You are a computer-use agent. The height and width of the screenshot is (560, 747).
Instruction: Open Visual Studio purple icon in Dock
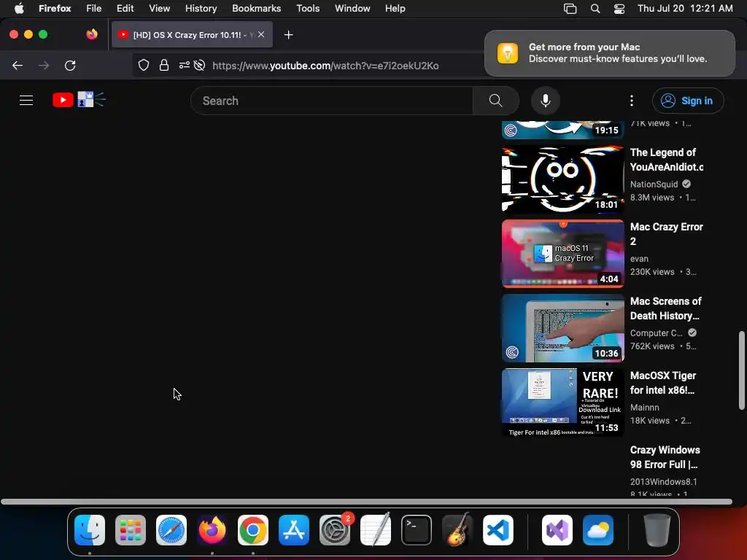(557, 530)
